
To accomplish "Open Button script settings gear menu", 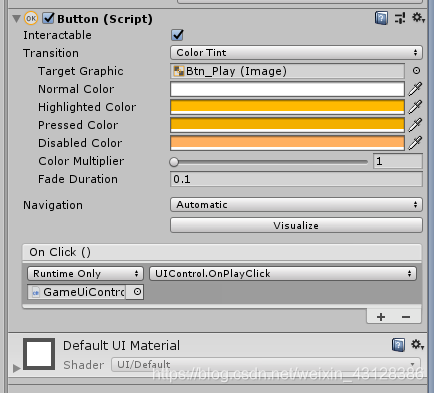I will point(418,18).
